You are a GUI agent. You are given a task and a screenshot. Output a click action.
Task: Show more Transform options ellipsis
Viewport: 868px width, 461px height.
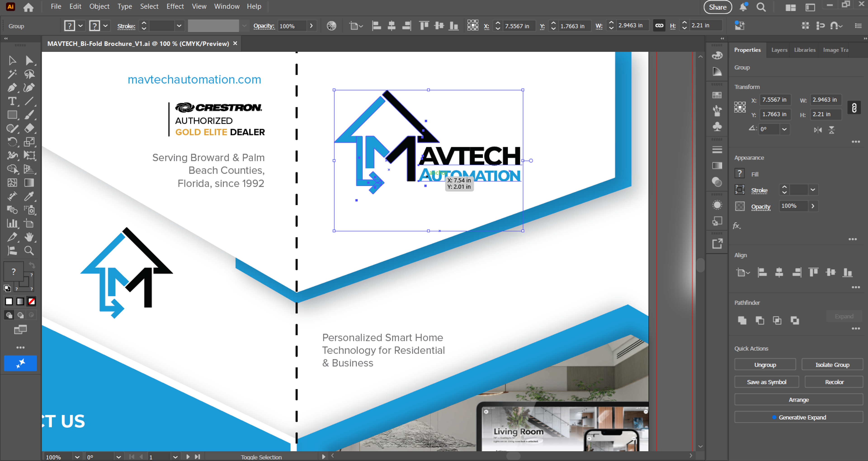click(856, 142)
